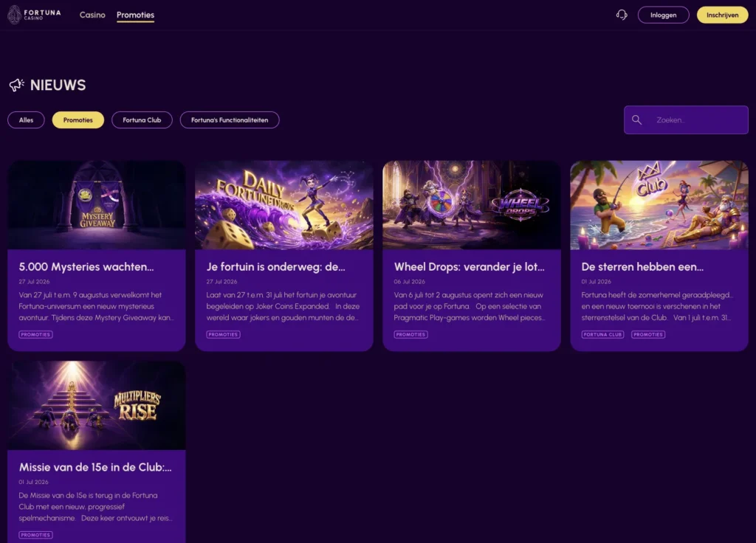Click the Inschrijven button
This screenshot has width=756, height=543.
pyautogui.click(x=722, y=15)
